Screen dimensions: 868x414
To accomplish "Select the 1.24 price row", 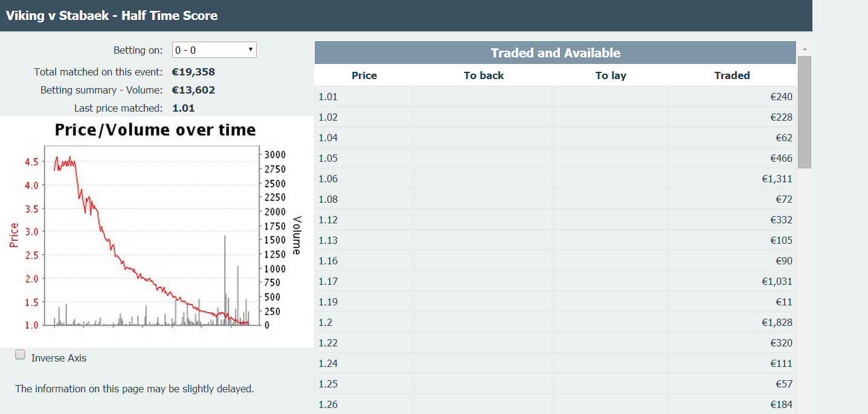I will point(555,363).
